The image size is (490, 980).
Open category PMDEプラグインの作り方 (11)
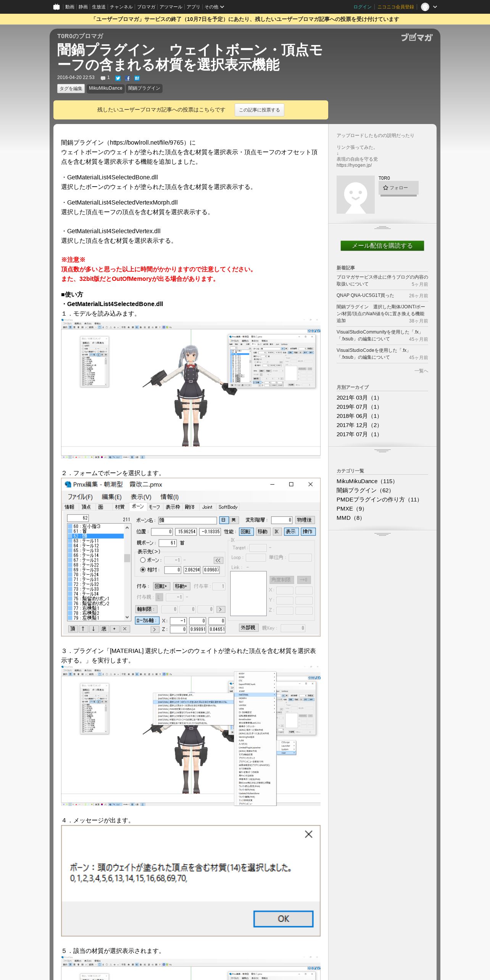(x=379, y=500)
